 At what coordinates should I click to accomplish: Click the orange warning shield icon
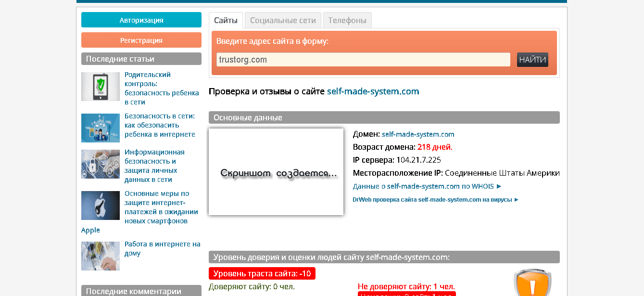(532, 284)
